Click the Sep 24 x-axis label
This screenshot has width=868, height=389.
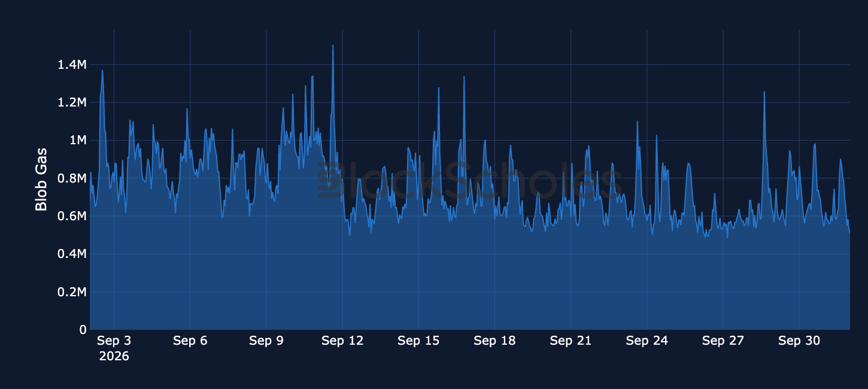[647, 341]
